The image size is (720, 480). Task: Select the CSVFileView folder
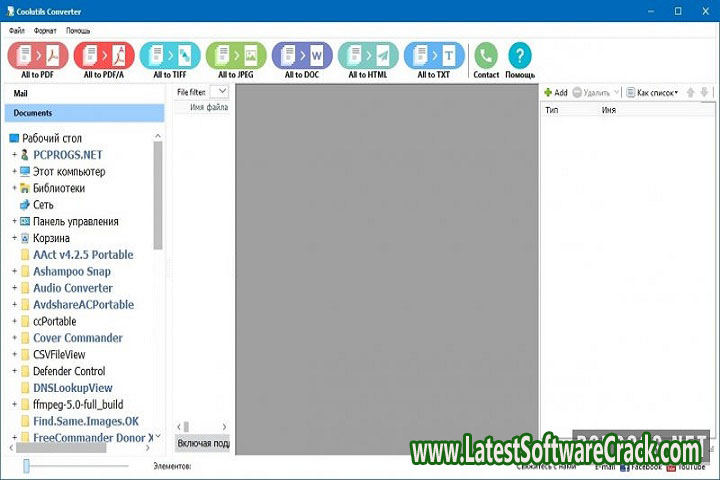point(59,355)
